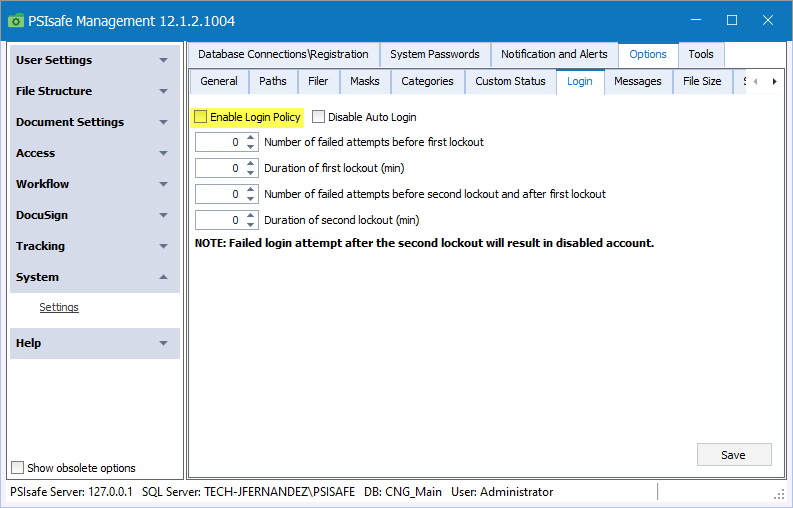Image resolution: width=793 pixels, height=508 pixels.
Task: Expand Document Settings section
Action: [95, 122]
